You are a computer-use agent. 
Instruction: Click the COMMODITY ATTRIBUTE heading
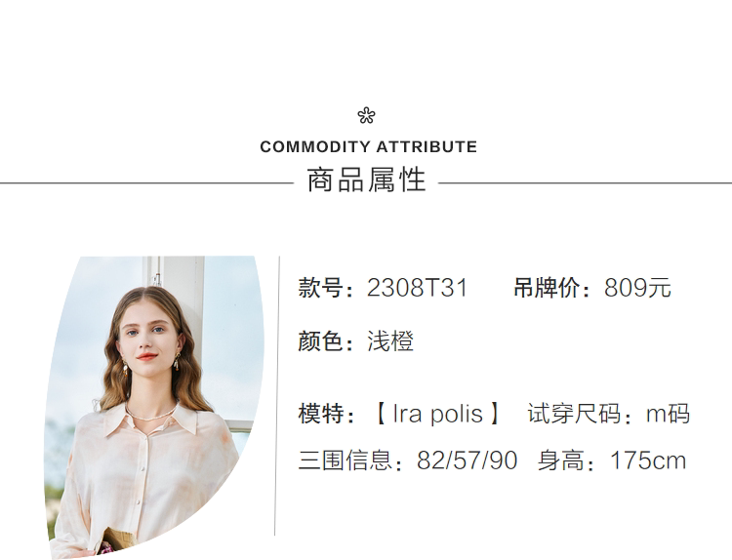(x=368, y=147)
